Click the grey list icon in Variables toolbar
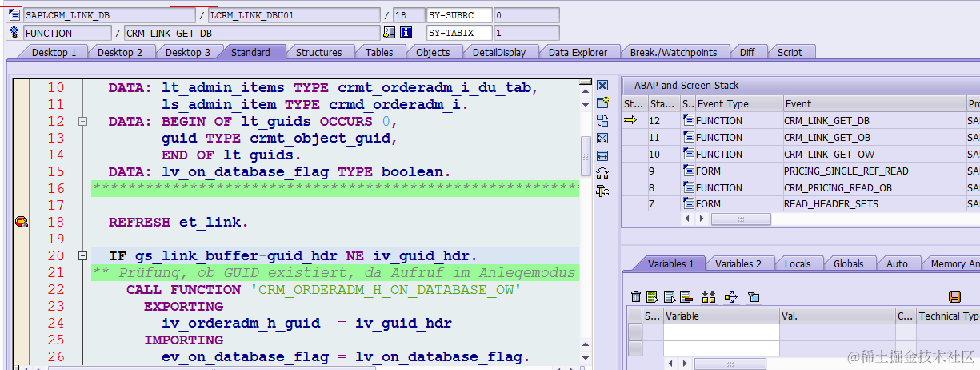 point(669,296)
